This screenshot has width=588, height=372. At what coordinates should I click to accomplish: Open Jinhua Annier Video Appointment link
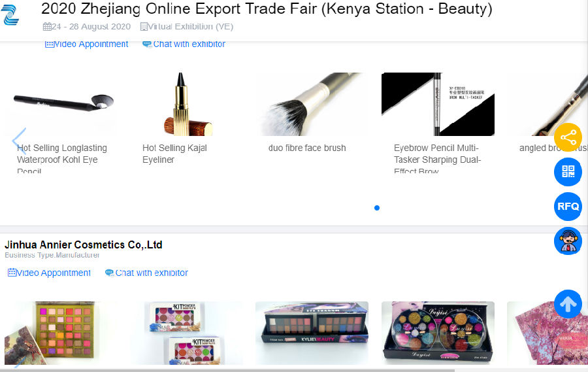[49, 273]
